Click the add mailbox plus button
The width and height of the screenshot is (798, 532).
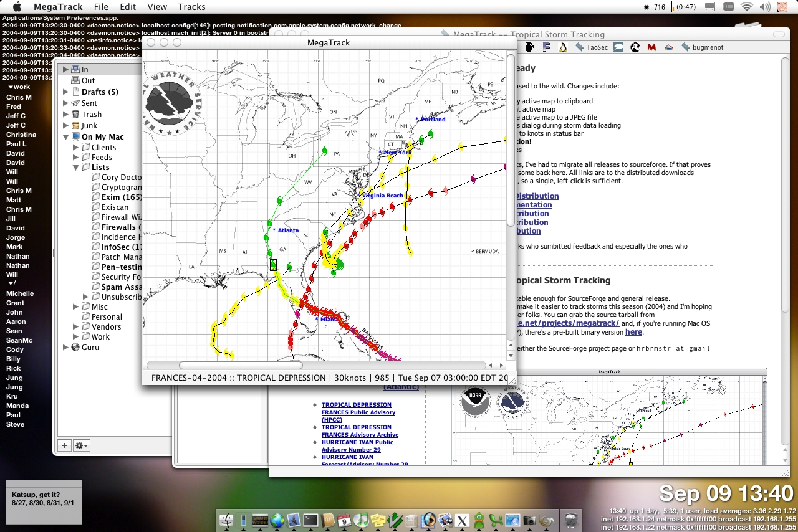tap(64, 445)
